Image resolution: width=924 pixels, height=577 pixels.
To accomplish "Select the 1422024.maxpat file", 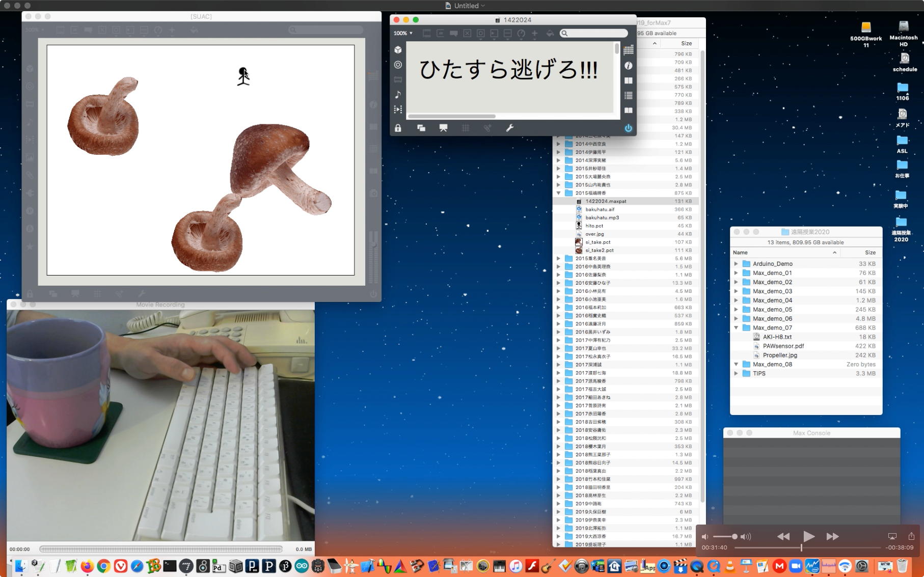I will pos(606,201).
